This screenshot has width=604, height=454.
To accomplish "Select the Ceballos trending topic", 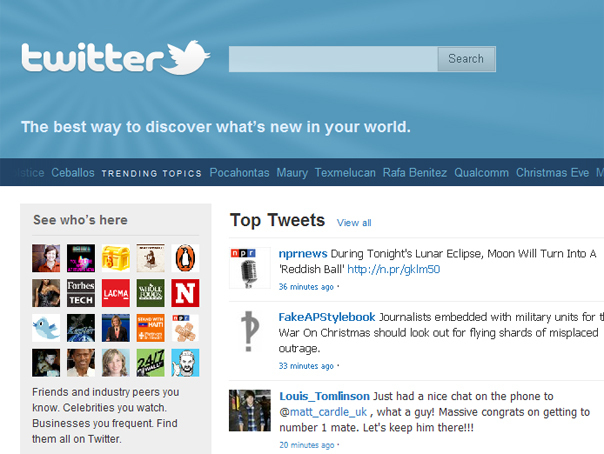I will click(73, 173).
